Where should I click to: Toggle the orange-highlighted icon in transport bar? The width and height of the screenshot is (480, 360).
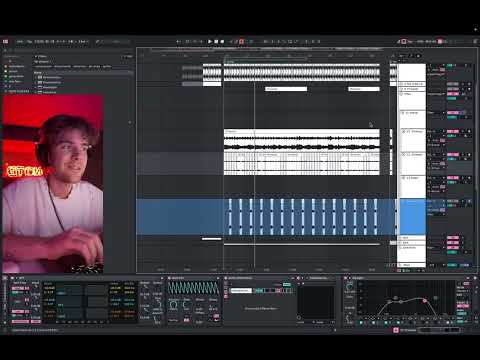(x=242, y=42)
